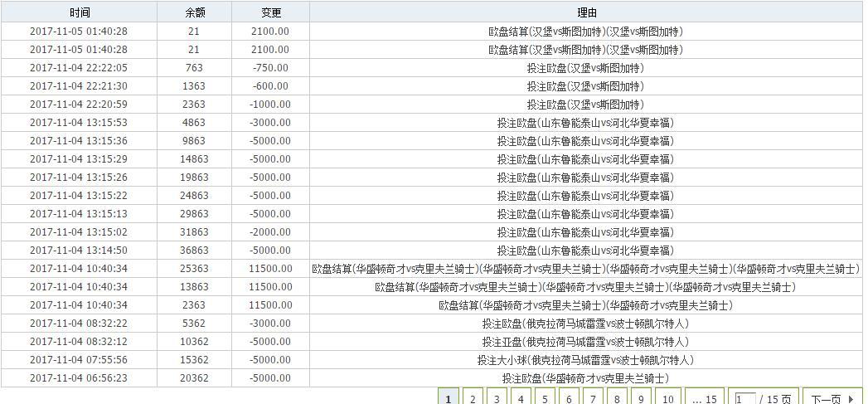868x404 pixels.
Task: Select balance value 24863
Action: (x=194, y=196)
